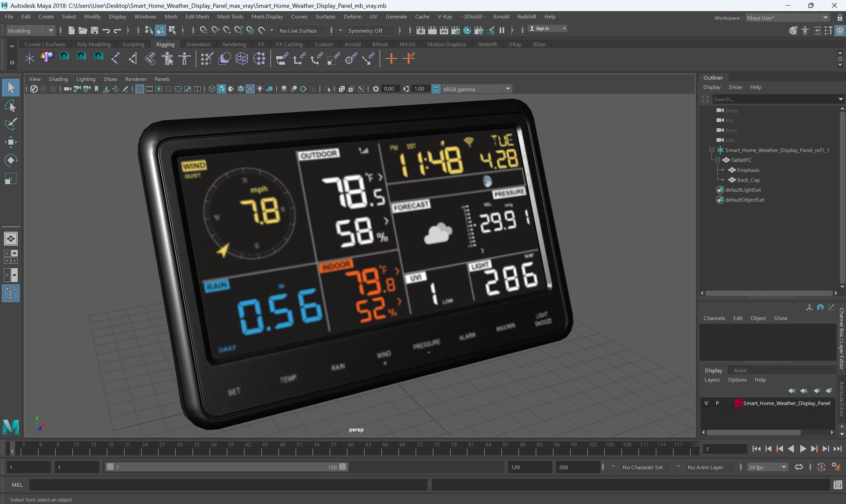Choose the Paint selection tool
846x504 pixels.
click(x=11, y=124)
